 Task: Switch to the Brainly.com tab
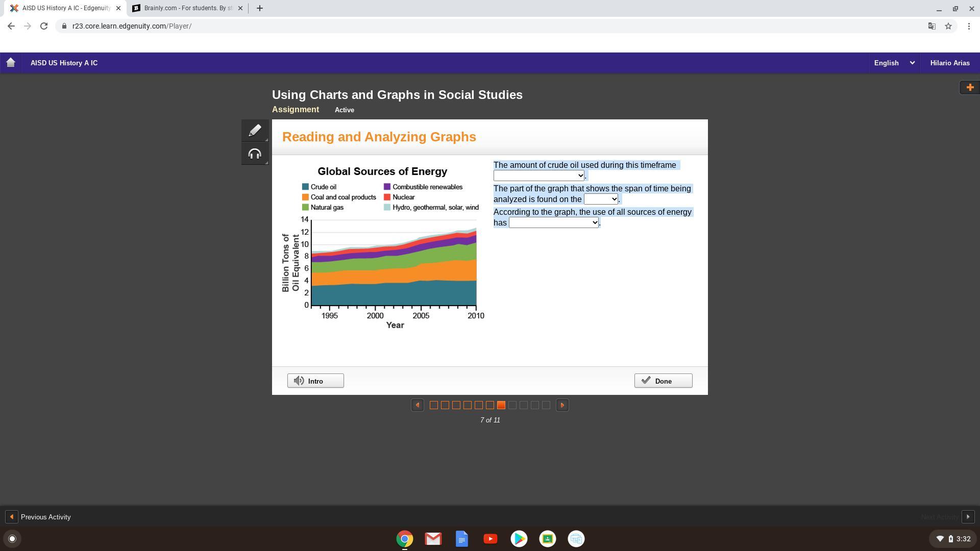[187, 8]
